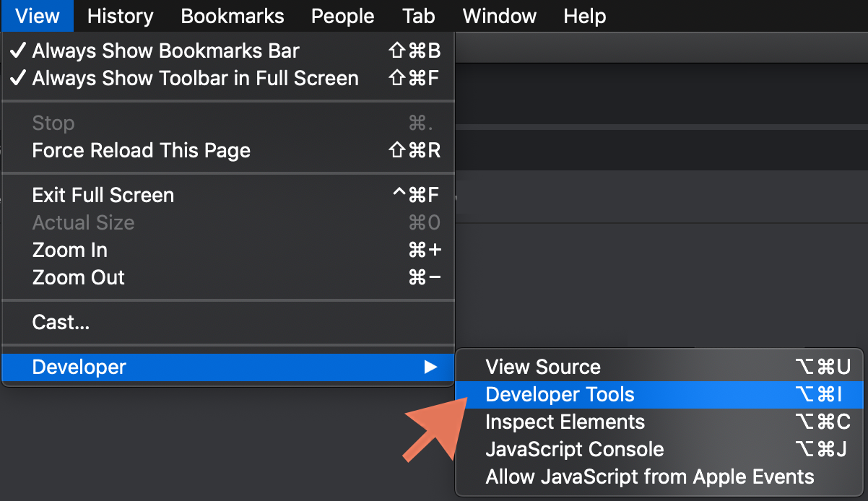The image size is (868, 501).
Task: Open the Help menu
Action: [584, 16]
